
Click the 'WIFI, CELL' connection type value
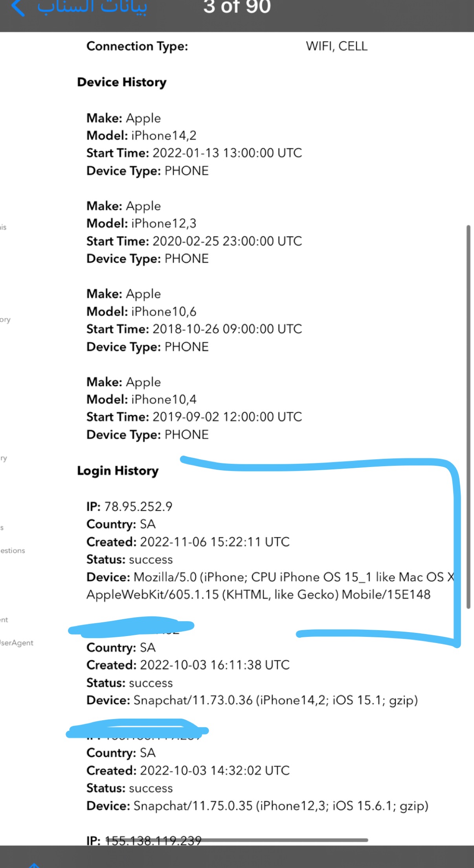click(x=337, y=46)
